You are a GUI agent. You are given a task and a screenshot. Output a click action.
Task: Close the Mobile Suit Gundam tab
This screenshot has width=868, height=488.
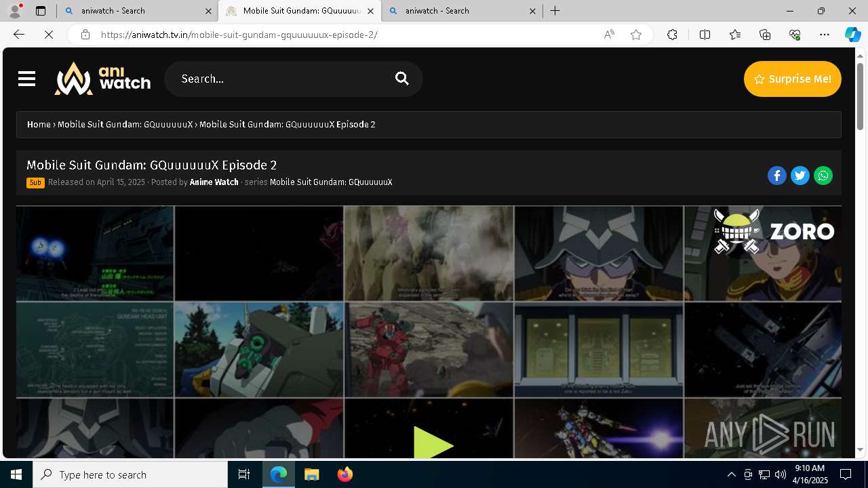(370, 11)
